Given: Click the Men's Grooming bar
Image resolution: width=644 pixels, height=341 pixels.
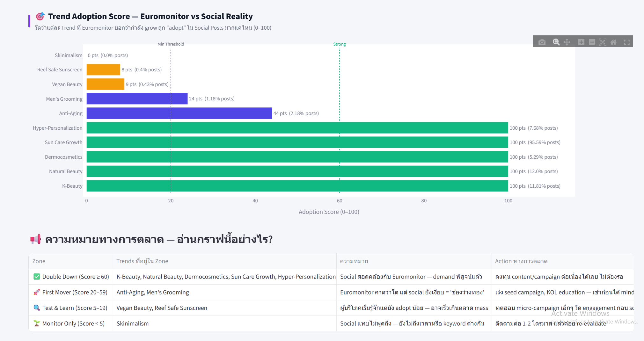Looking at the screenshot, I should 137,99.
